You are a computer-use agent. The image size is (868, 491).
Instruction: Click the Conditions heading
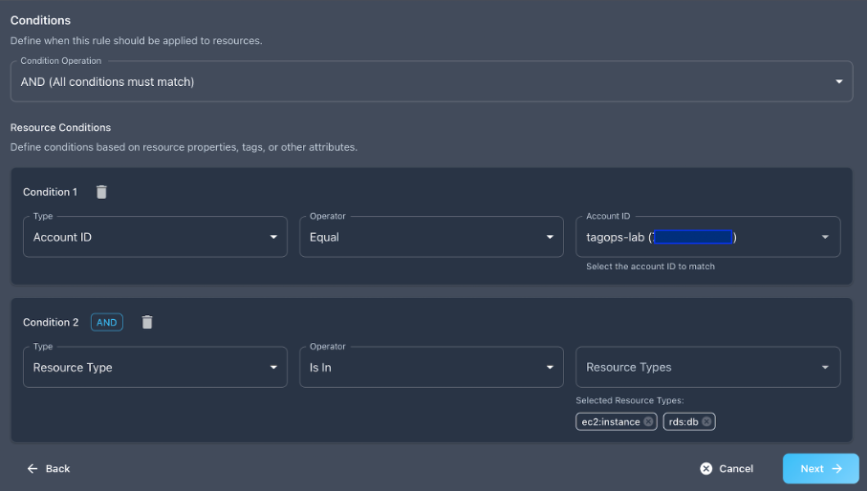(x=40, y=20)
